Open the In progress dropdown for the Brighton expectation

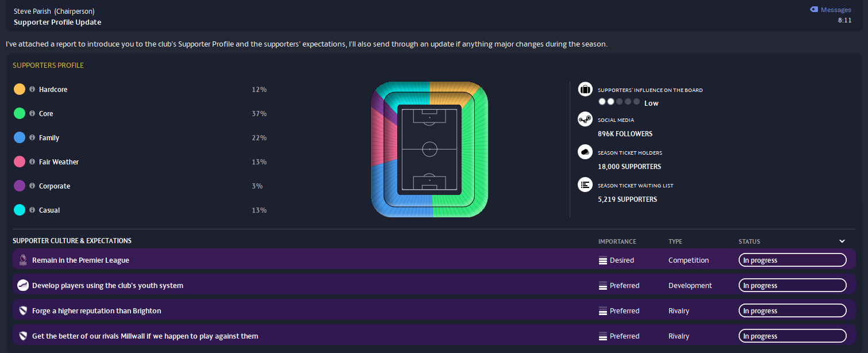(x=792, y=310)
